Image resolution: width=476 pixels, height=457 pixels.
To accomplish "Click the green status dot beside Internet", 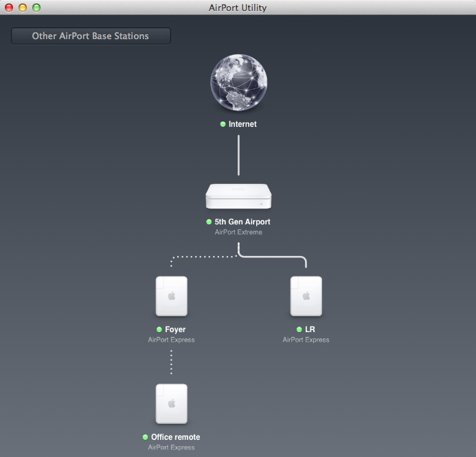I will pyautogui.click(x=223, y=124).
